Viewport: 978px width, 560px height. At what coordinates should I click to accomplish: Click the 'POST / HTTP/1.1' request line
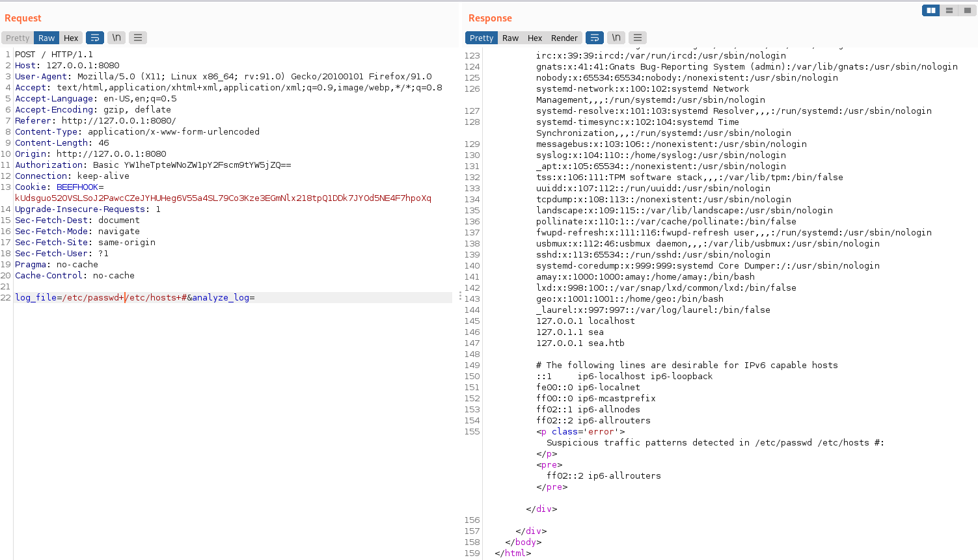(54, 55)
